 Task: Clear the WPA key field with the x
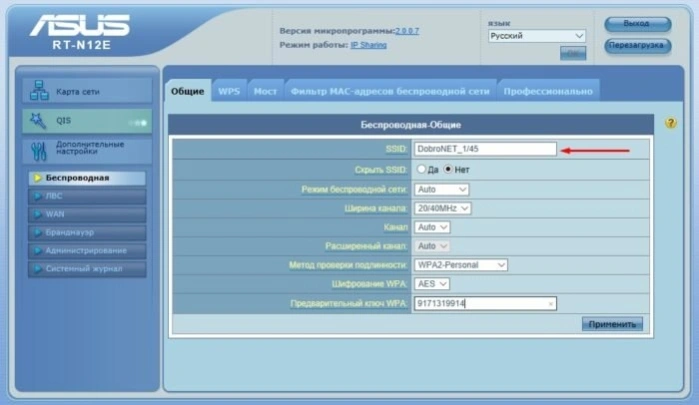(551, 304)
